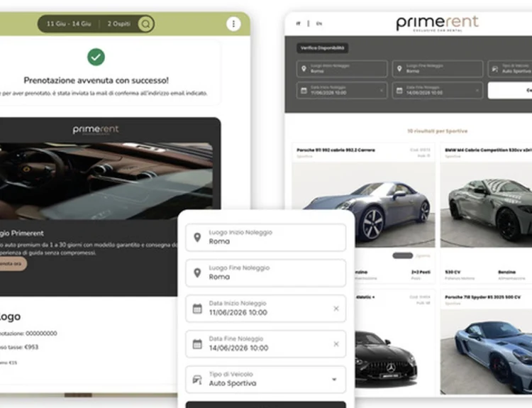Click the primerent header logo
The width and height of the screenshot is (532, 408).
click(x=437, y=23)
